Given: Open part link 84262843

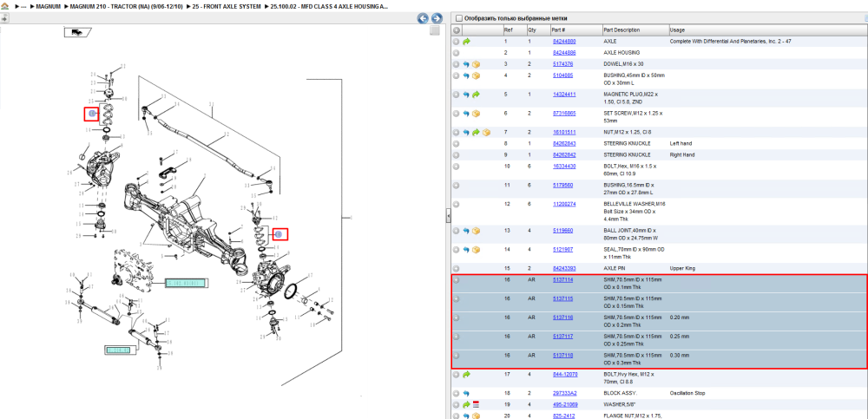Looking at the screenshot, I should pos(564,144).
